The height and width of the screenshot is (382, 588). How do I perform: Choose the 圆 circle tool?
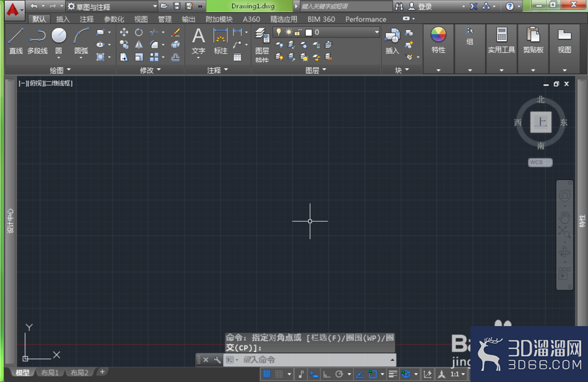pyautogui.click(x=59, y=41)
